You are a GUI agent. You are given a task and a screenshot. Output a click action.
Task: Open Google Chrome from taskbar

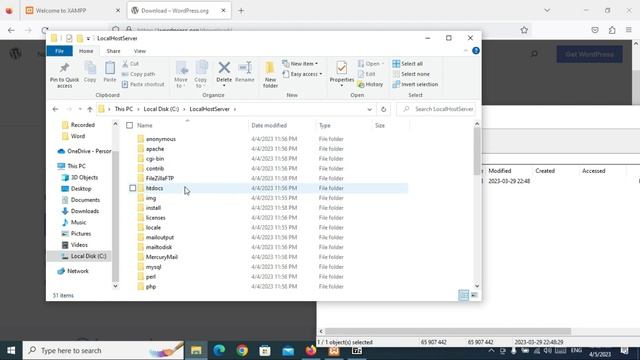click(242, 350)
